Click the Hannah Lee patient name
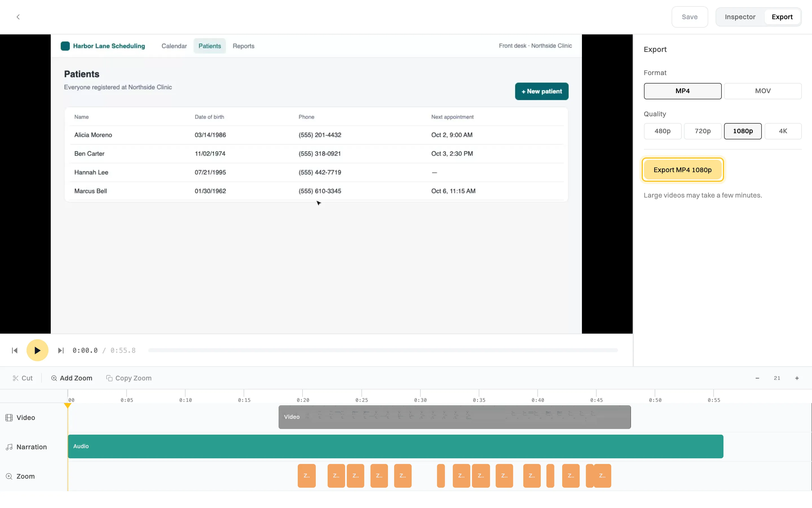The height and width of the screenshot is (508, 812). click(91, 172)
